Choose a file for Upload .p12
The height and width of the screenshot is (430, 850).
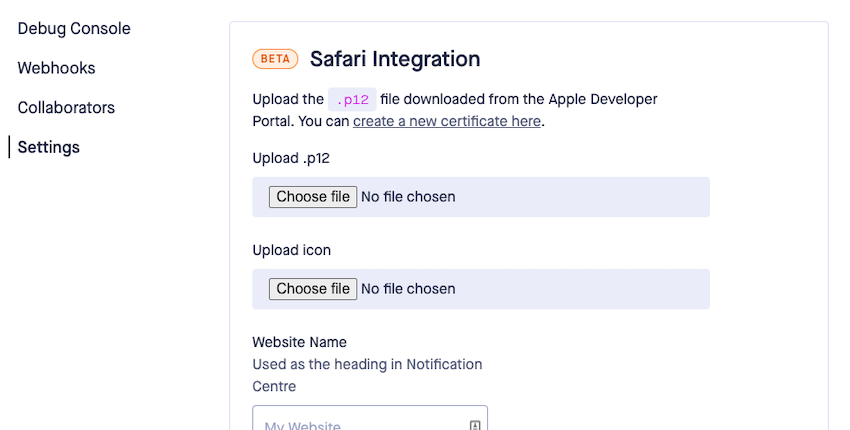[x=313, y=197]
